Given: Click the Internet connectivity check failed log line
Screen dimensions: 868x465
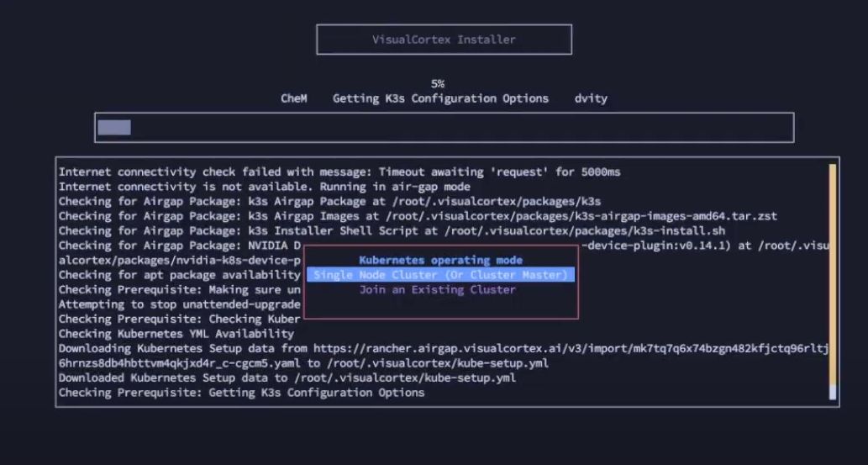Looking at the screenshot, I should coord(339,172).
